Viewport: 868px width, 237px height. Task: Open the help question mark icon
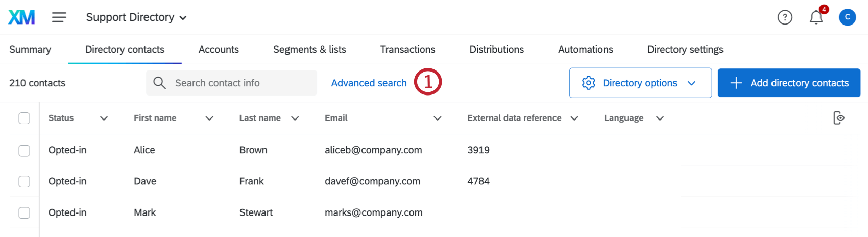click(785, 17)
